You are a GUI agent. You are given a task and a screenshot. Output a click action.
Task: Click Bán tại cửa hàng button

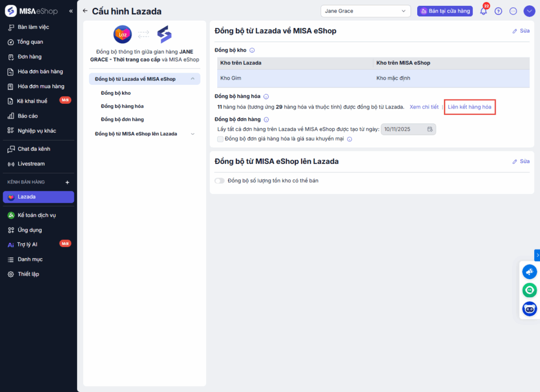click(x=445, y=11)
